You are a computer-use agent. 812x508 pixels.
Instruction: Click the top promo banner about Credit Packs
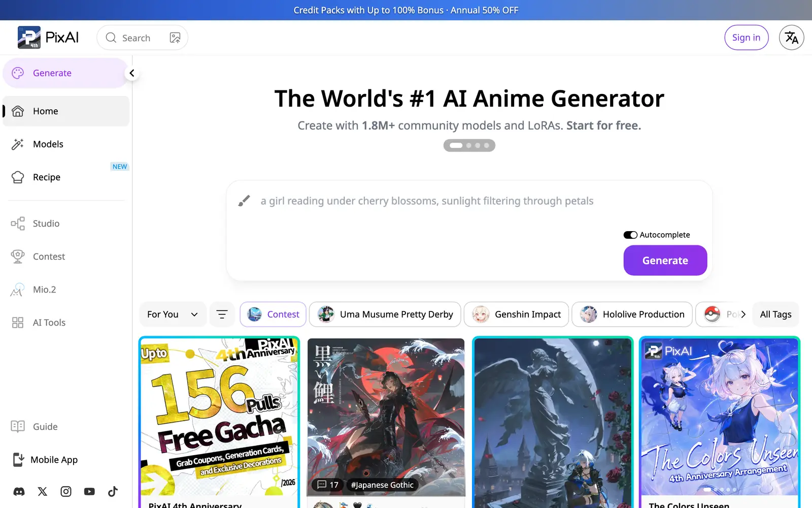click(406, 10)
